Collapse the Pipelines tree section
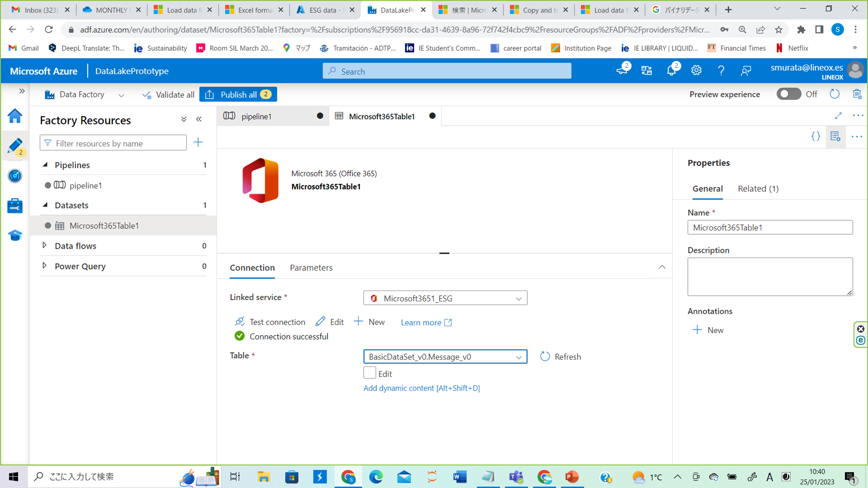The width and height of the screenshot is (868, 488). (x=45, y=165)
